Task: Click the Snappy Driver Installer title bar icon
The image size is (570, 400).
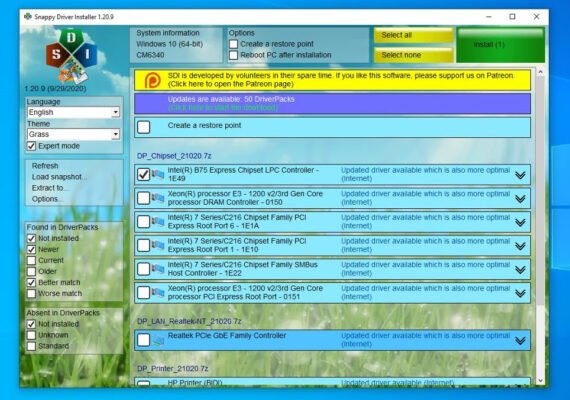Action: tap(28, 17)
